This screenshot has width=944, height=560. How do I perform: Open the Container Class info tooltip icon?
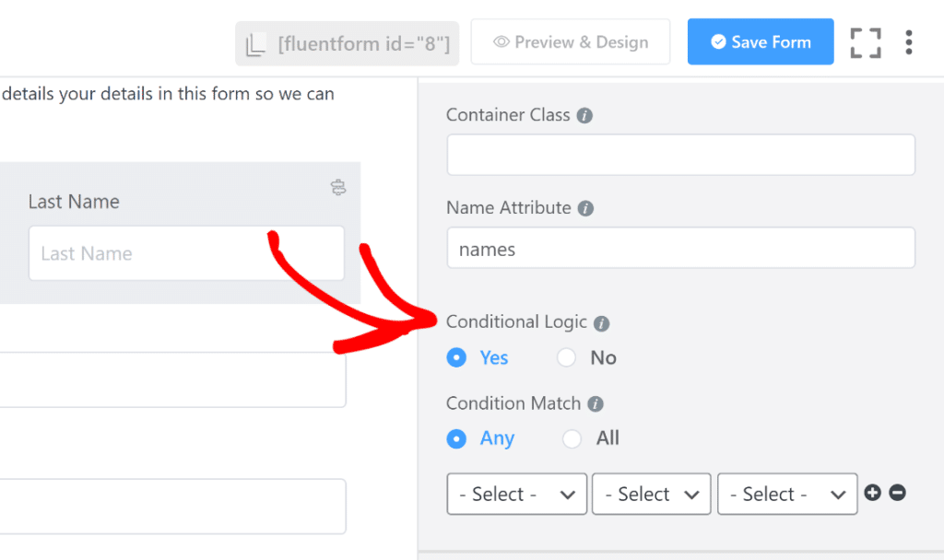point(585,114)
